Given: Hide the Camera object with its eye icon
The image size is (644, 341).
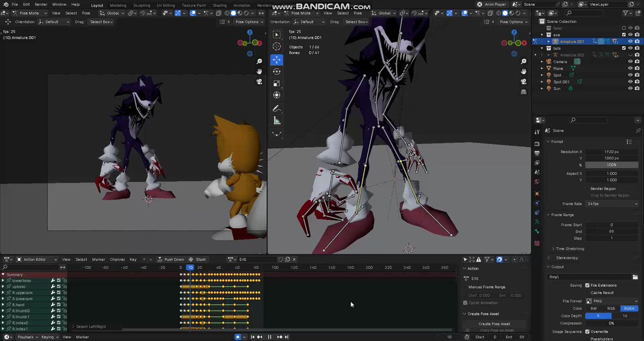Looking at the screenshot, I should (x=630, y=62).
